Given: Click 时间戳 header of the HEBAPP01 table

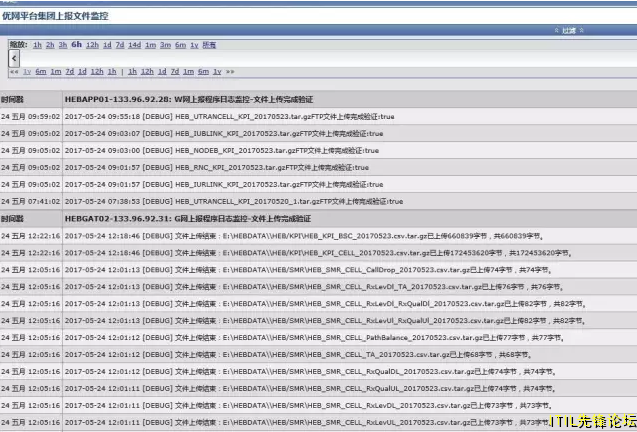Looking at the screenshot, I should coord(12,100).
